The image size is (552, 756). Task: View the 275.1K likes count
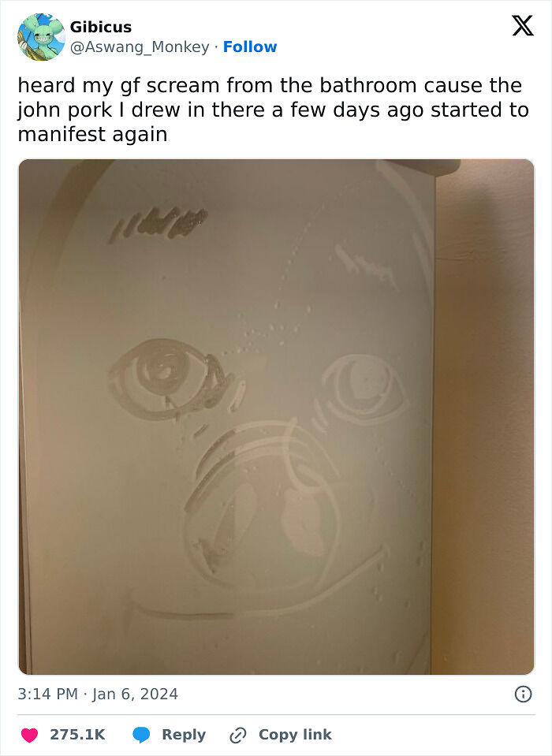click(77, 734)
